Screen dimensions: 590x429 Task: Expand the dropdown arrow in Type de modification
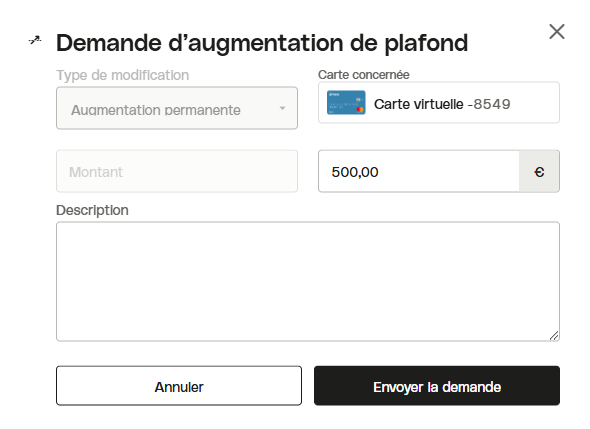pos(282,108)
